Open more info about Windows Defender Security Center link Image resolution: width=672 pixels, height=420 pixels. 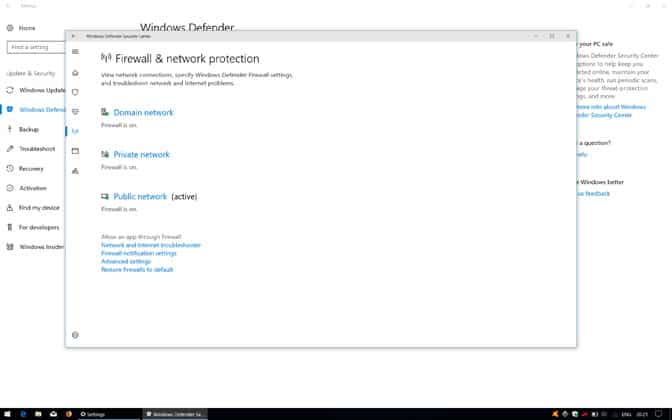611,111
